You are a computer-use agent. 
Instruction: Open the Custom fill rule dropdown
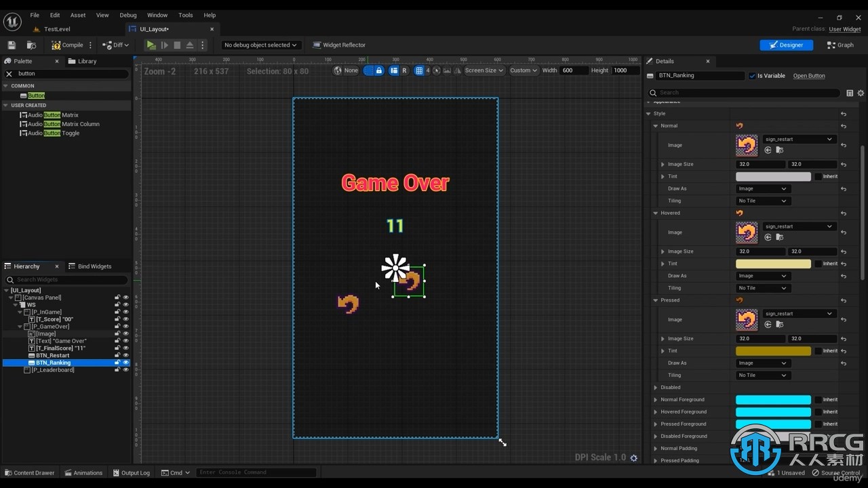[x=524, y=70]
